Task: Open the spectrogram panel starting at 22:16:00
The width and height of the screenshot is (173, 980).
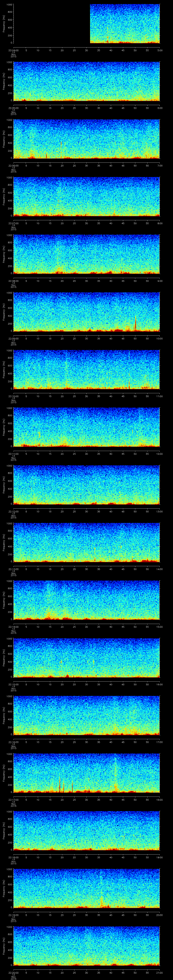Action: point(87,715)
